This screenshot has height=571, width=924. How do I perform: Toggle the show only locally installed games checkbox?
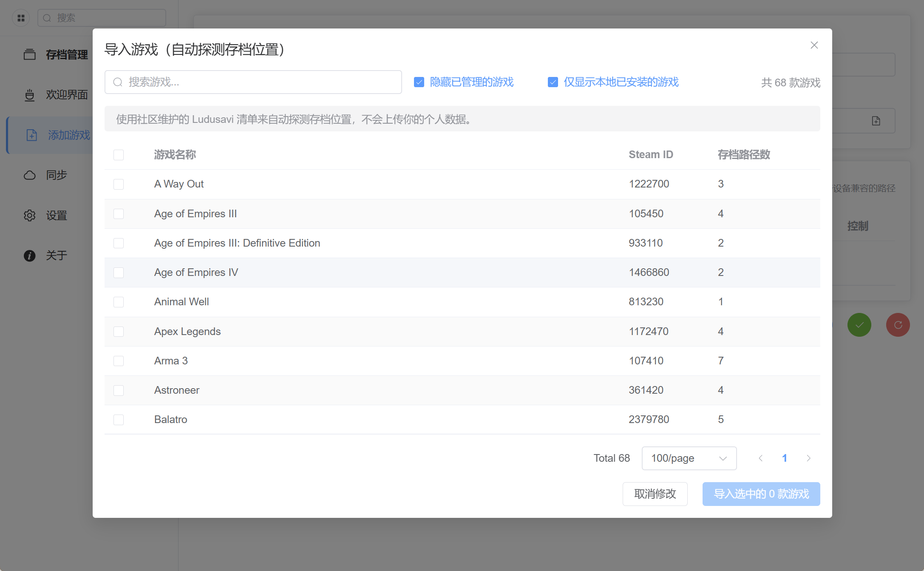[553, 82]
